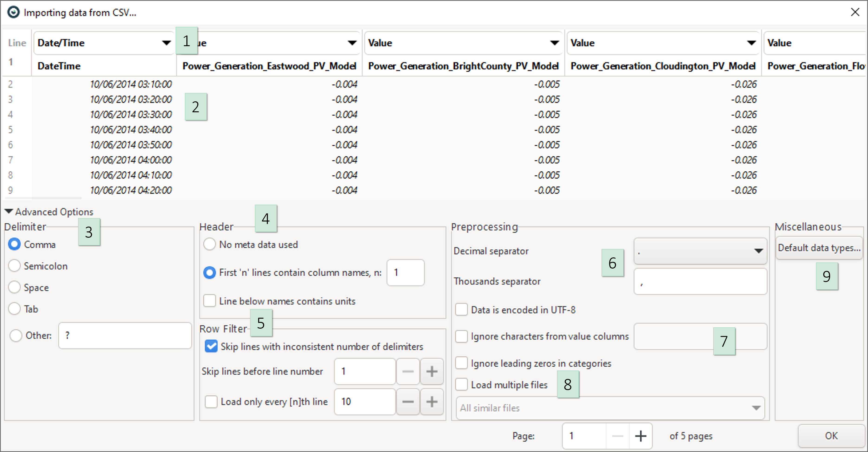Click minus for Skip lines before line number
The image size is (868, 452).
[408, 372]
